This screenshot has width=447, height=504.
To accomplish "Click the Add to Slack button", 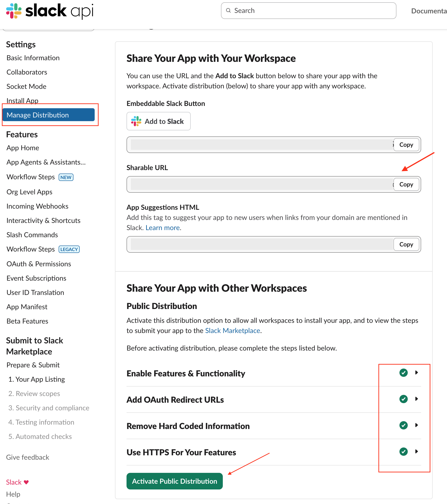I will tap(158, 121).
